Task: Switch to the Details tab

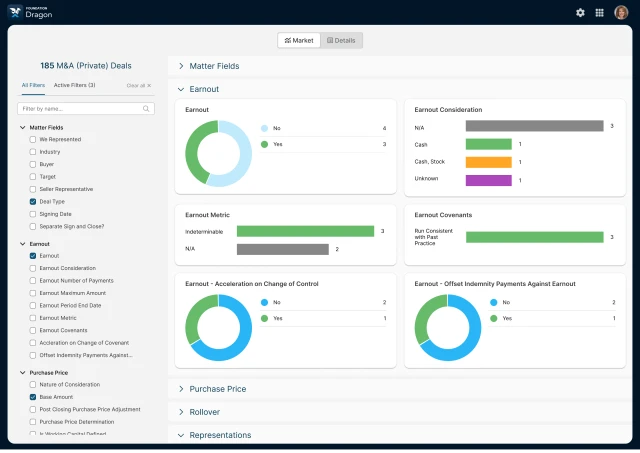Action: (341, 40)
